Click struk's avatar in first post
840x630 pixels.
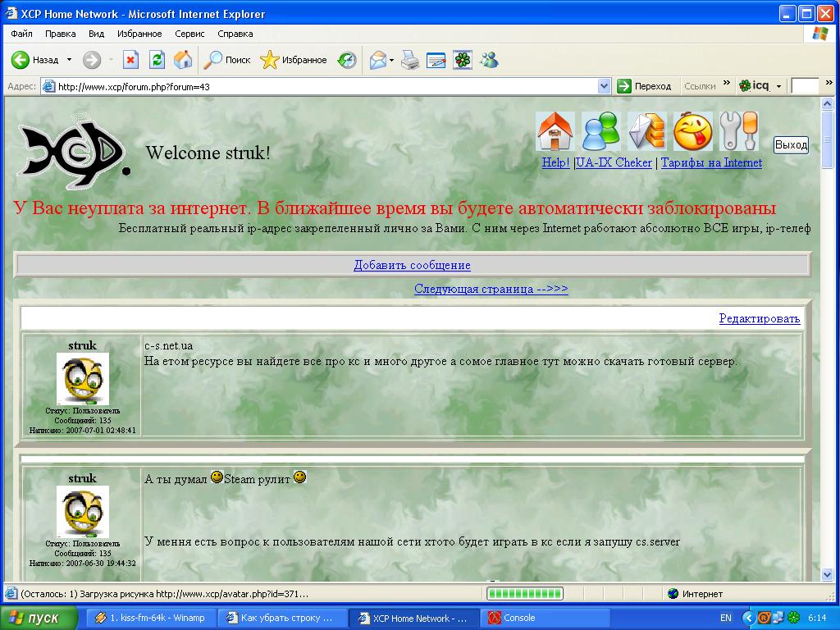pos(83,379)
